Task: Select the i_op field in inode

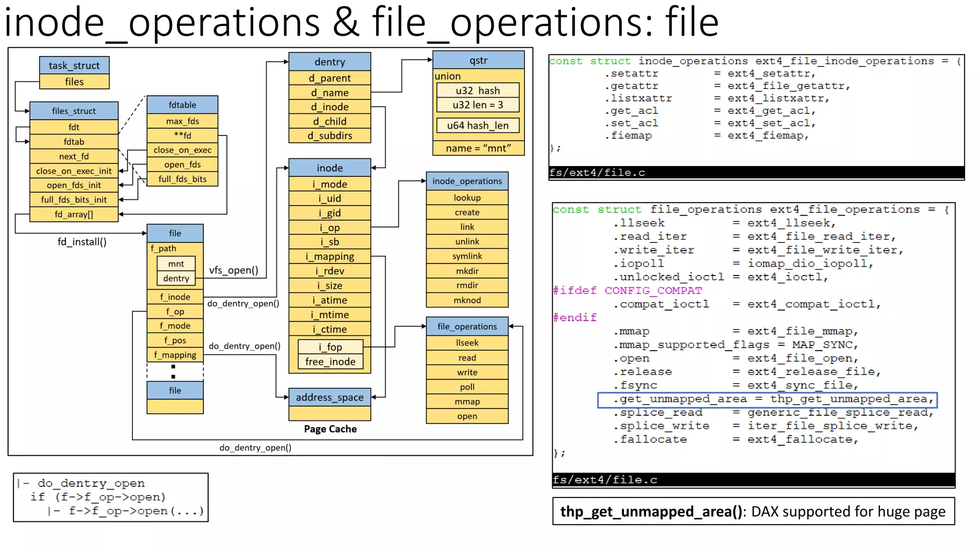Action: [330, 228]
